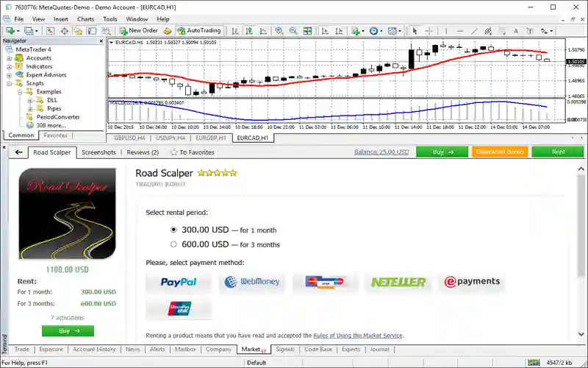This screenshot has height=368, width=588.
Task: Open the Profiles dropdown arrow
Action: (36, 31)
